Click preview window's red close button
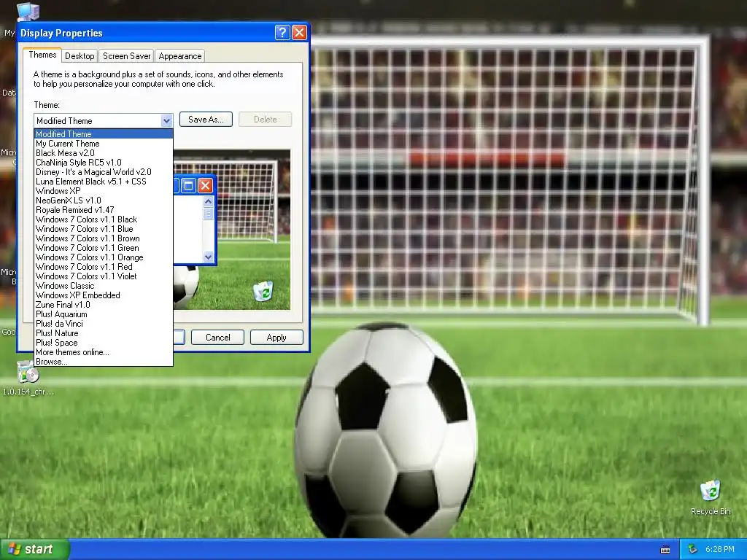Image resolution: width=747 pixels, height=560 pixels. tap(205, 185)
